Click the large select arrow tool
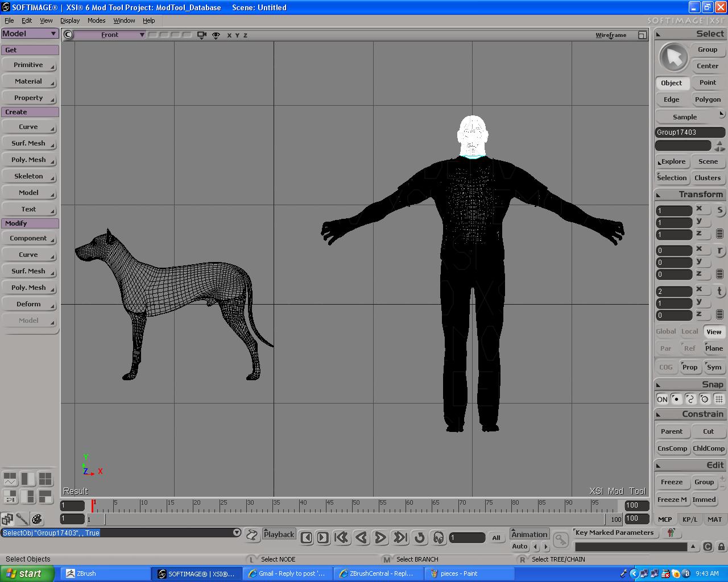Screen dimensions: 728x582 pyautogui.click(x=673, y=57)
